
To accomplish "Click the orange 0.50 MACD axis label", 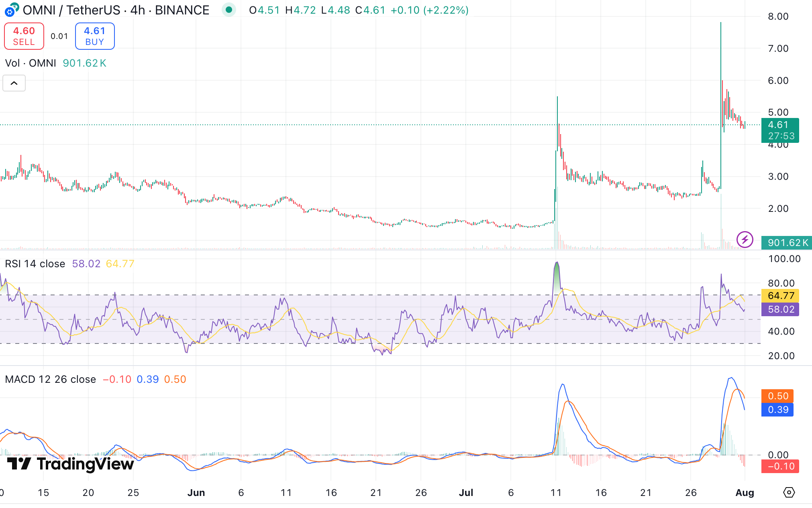I will click(777, 396).
